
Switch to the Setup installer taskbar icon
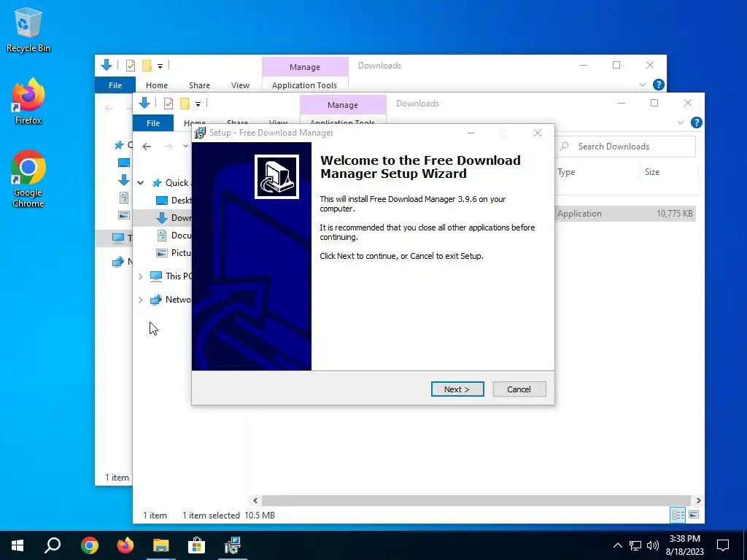[x=233, y=545]
